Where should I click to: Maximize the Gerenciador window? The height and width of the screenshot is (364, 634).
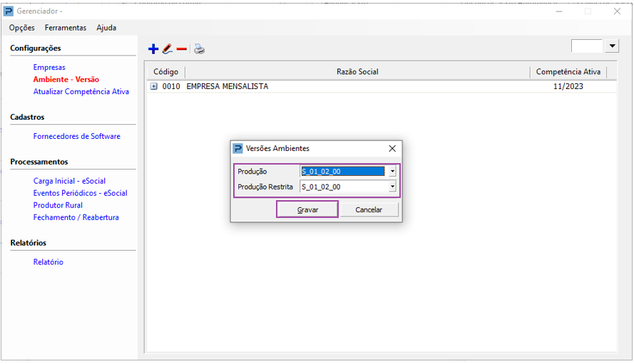[588, 11]
